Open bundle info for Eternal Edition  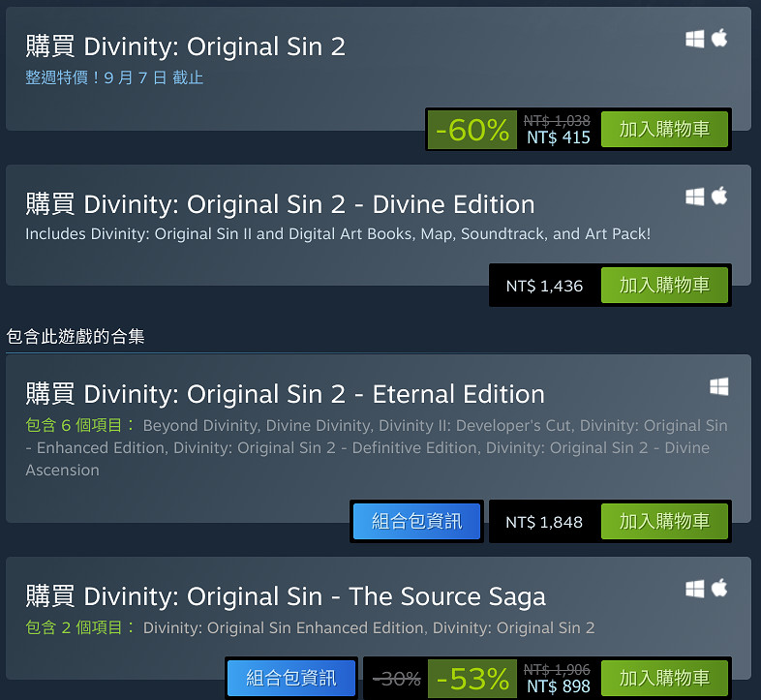(417, 522)
